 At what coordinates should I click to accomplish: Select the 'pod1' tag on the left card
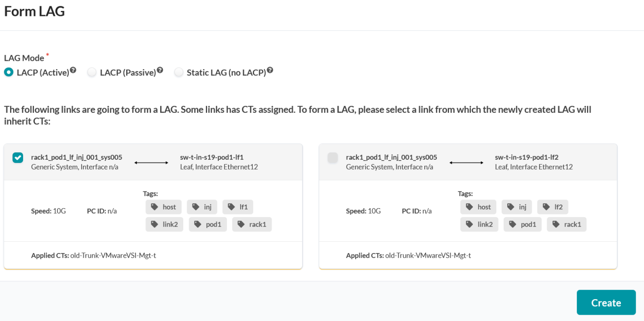tap(208, 224)
